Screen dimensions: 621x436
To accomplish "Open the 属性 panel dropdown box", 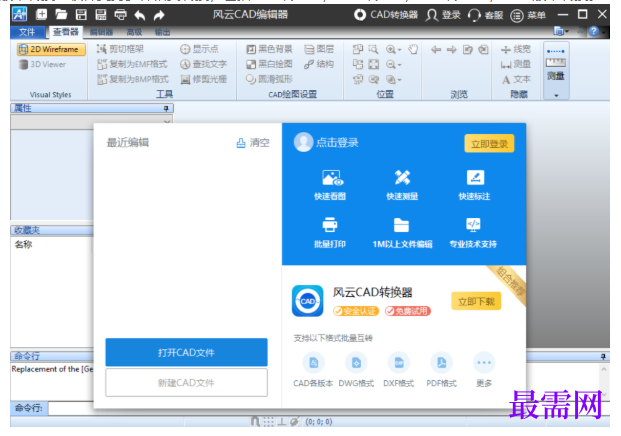I will coord(92,121).
